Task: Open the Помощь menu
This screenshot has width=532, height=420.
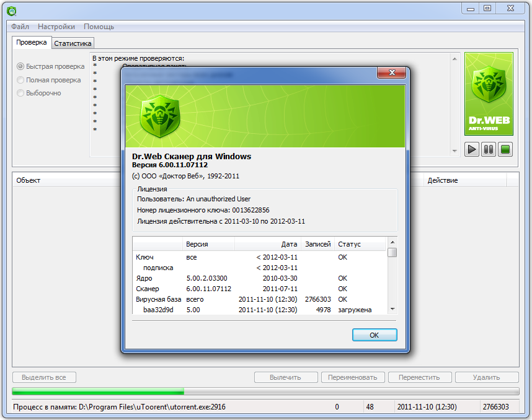Action: (99, 27)
